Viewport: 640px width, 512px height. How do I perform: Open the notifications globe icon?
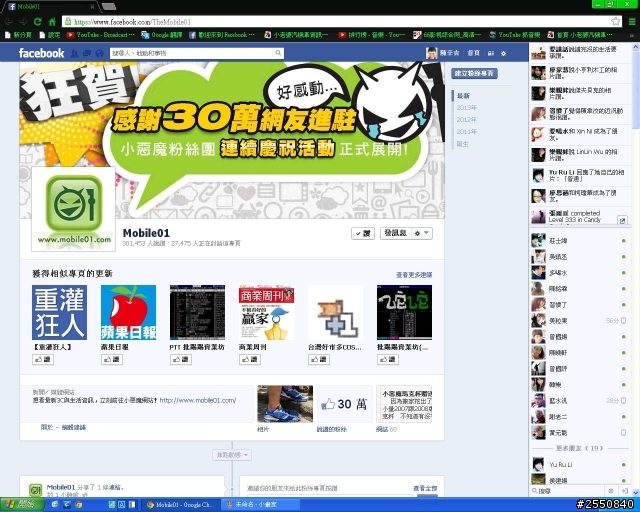pyautogui.click(x=99, y=53)
